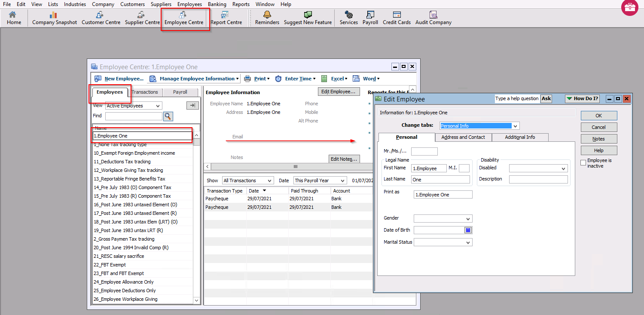The image size is (644, 315).
Task: Open the Home icon in toolbar
Action: pos(14,18)
